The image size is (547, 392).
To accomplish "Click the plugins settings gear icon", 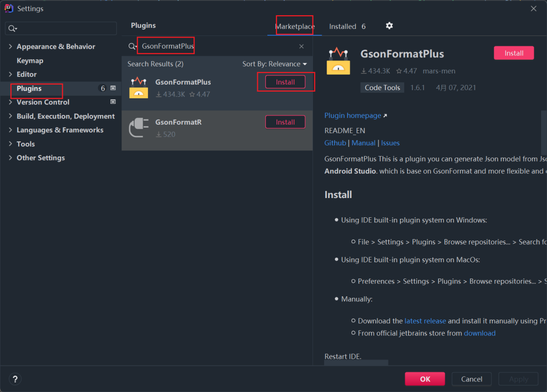I will pyautogui.click(x=389, y=26).
